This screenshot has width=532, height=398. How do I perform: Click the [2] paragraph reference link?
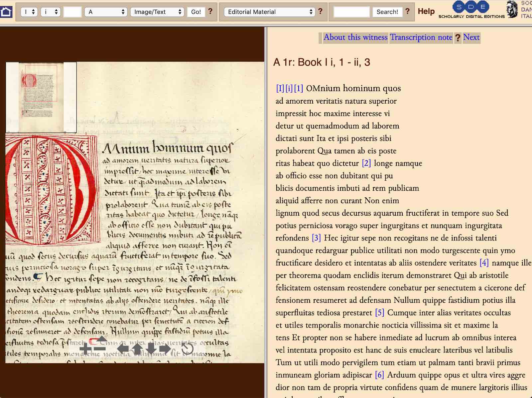point(366,163)
